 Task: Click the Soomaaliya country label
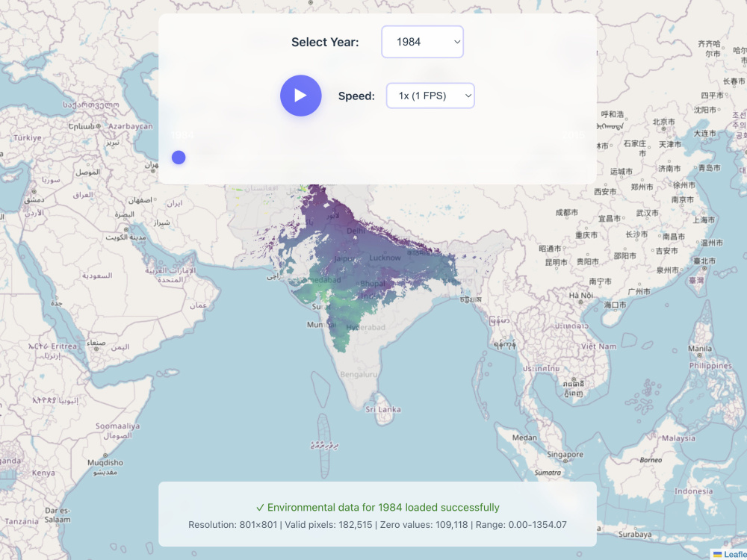tap(118, 426)
